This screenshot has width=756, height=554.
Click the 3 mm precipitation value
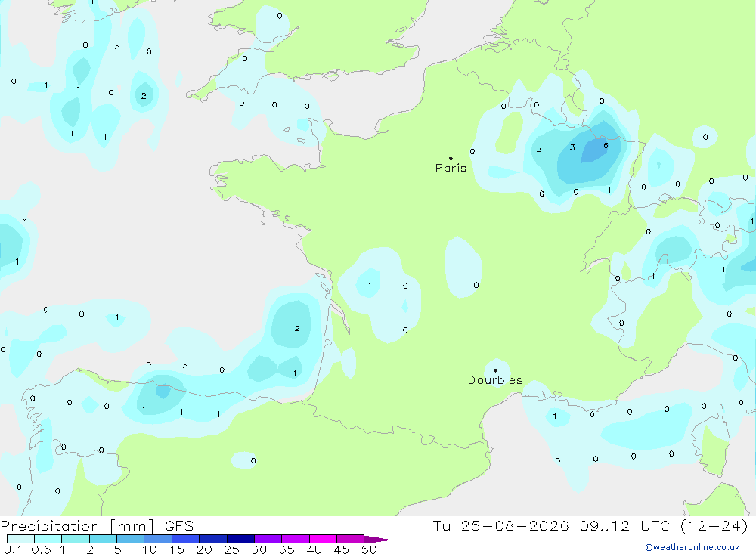click(572, 147)
